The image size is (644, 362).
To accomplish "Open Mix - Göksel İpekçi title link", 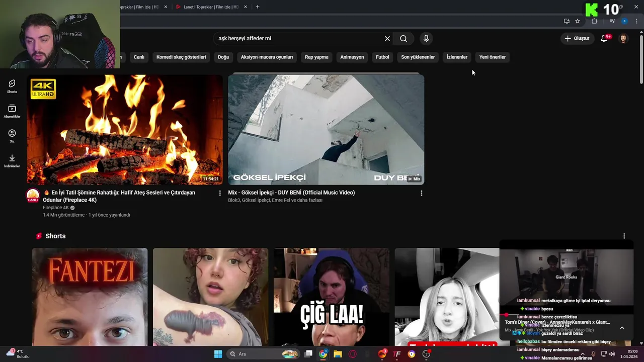I will [x=291, y=193].
